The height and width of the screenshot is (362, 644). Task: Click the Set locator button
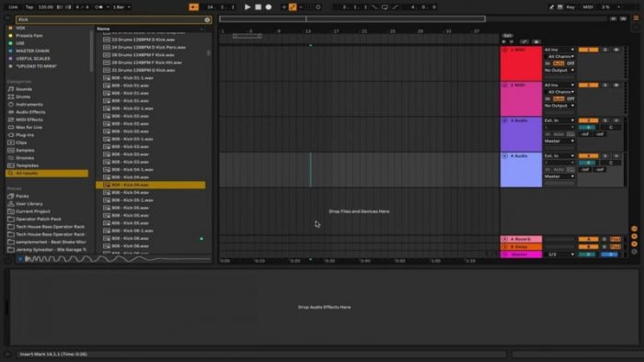507,36
